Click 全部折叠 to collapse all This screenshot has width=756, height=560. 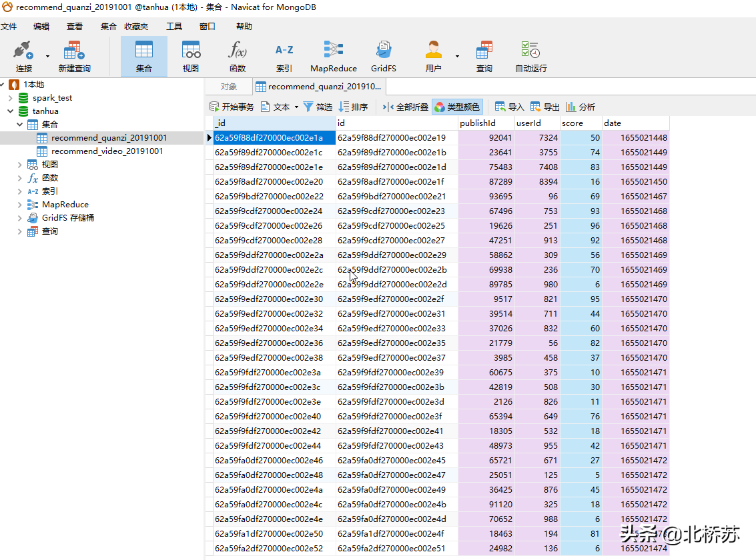(x=406, y=107)
